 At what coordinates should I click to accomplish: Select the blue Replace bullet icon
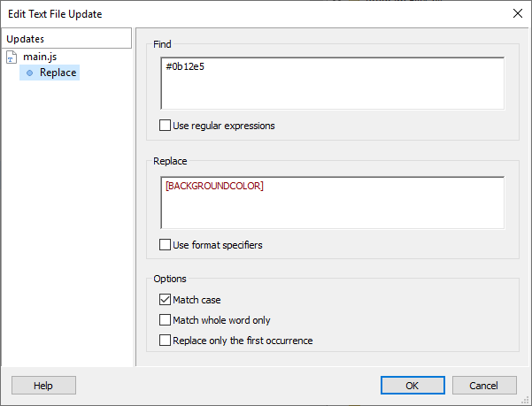[x=29, y=73]
